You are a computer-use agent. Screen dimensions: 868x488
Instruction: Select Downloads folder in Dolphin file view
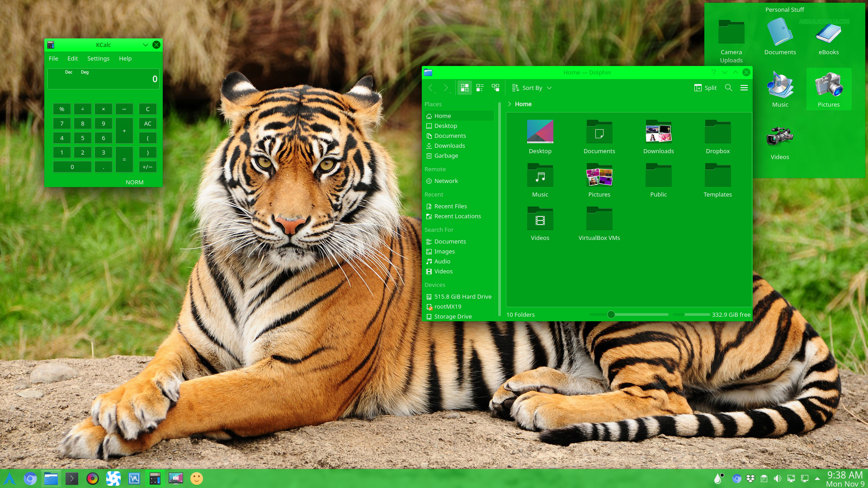658,137
